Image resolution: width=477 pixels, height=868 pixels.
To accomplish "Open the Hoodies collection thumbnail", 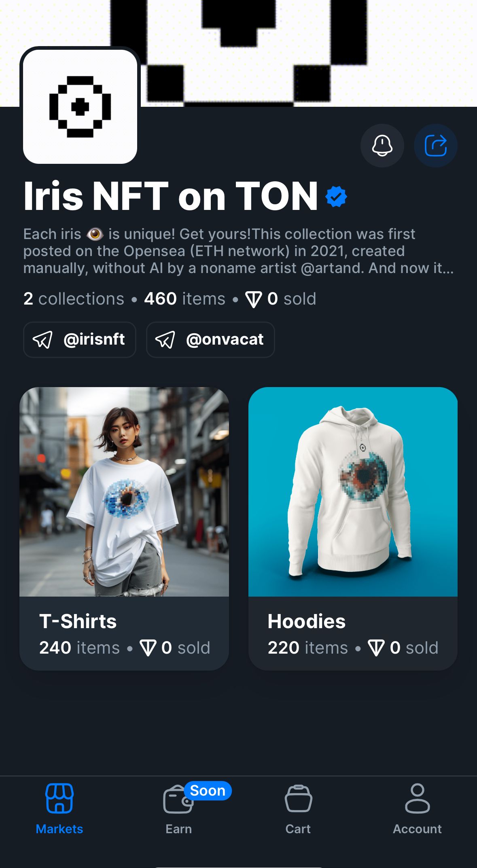I will tap(353, 491).
